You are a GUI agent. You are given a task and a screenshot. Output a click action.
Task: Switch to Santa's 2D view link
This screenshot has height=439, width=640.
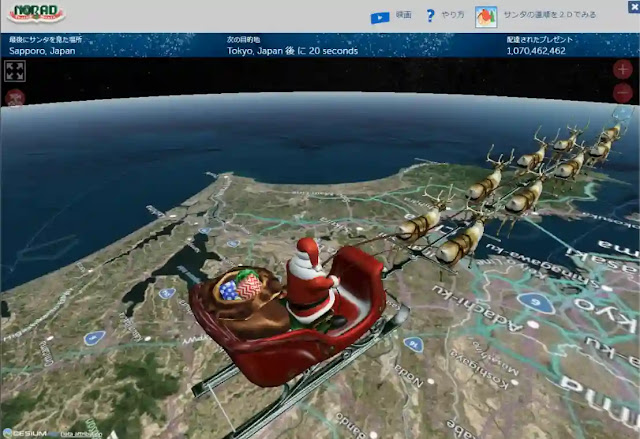550,15
